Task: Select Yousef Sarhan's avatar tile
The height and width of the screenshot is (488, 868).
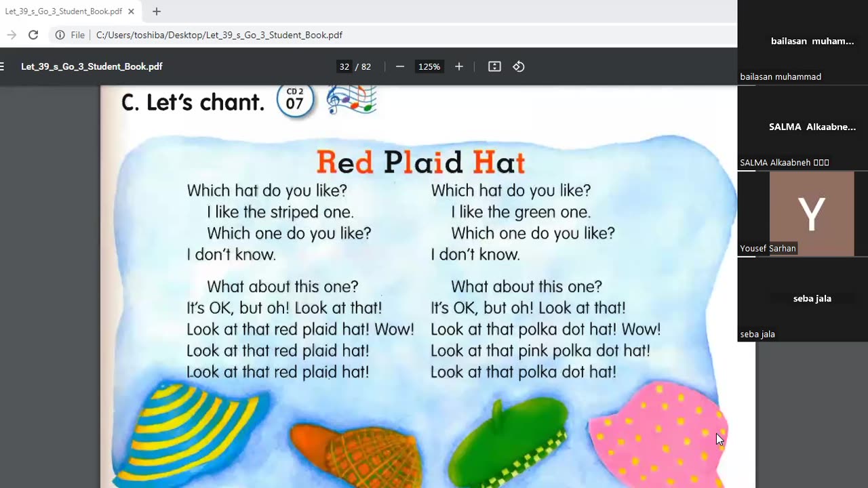Action: click(x=812, y=214)
